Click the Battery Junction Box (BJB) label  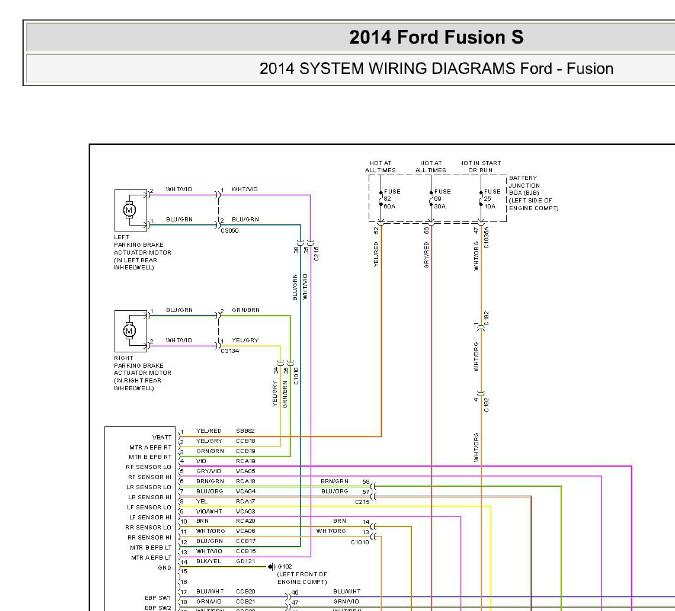click(533, 193)
